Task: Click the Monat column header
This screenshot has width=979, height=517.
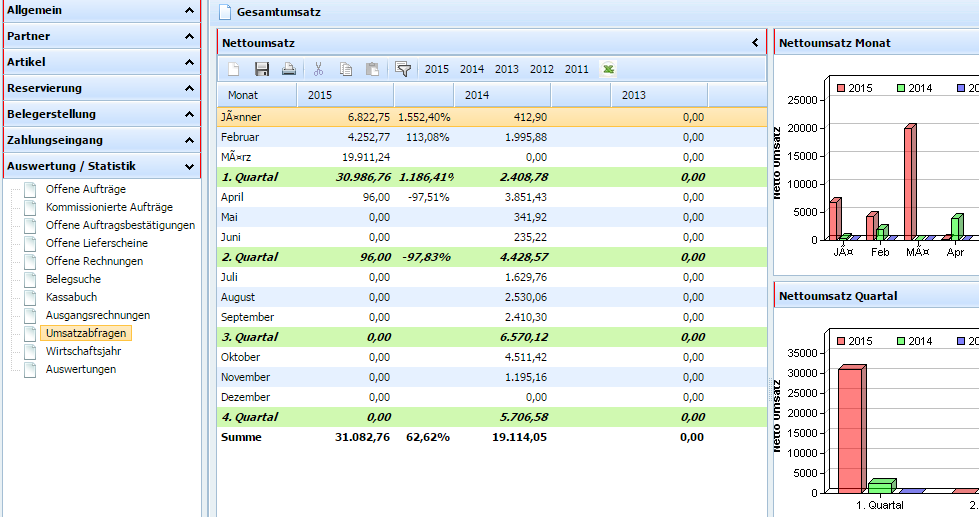Action: point(257,95)
